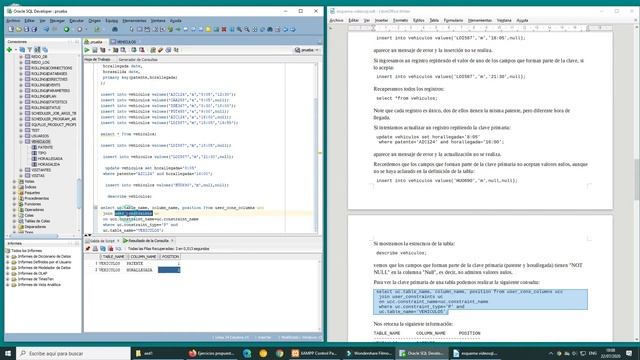Click the red X icon in the main toolbar
This screenshot has height=360, width=640.
[x=224, y=29]
